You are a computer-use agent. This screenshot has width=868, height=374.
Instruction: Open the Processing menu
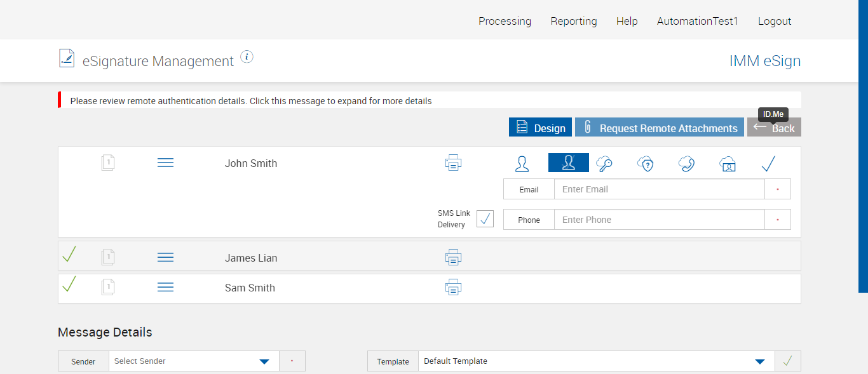[x=505, y=21]
